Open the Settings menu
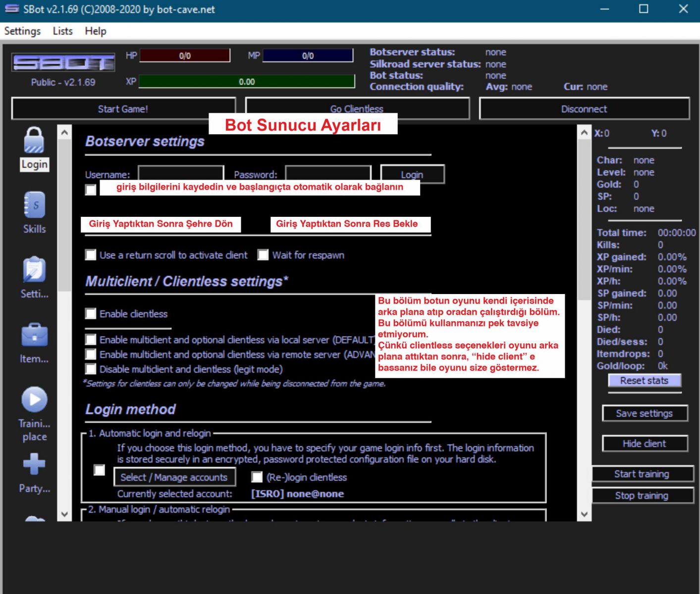Viewport: 700px width, 594px height. point(22,31)
